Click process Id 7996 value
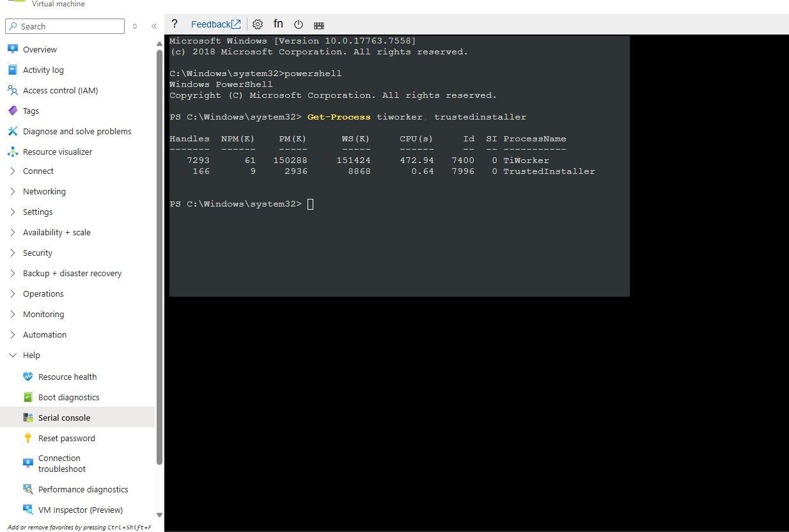789x532 pixels. tap(463, 171)
